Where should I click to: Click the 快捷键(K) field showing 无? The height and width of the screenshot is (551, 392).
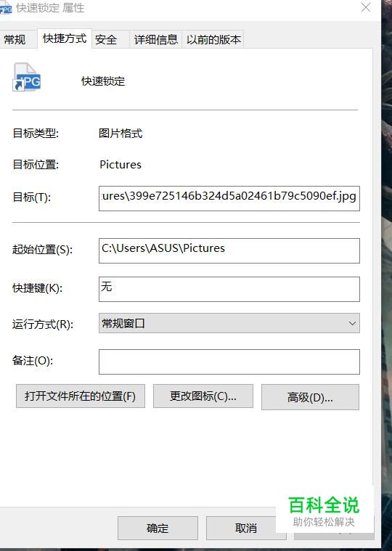[x=229, y=289]
